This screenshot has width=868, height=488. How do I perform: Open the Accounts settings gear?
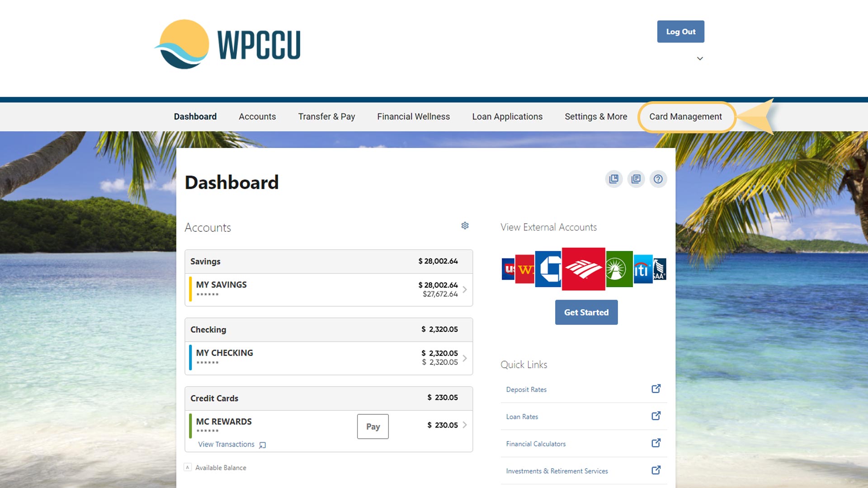click(x=465, y=225)
